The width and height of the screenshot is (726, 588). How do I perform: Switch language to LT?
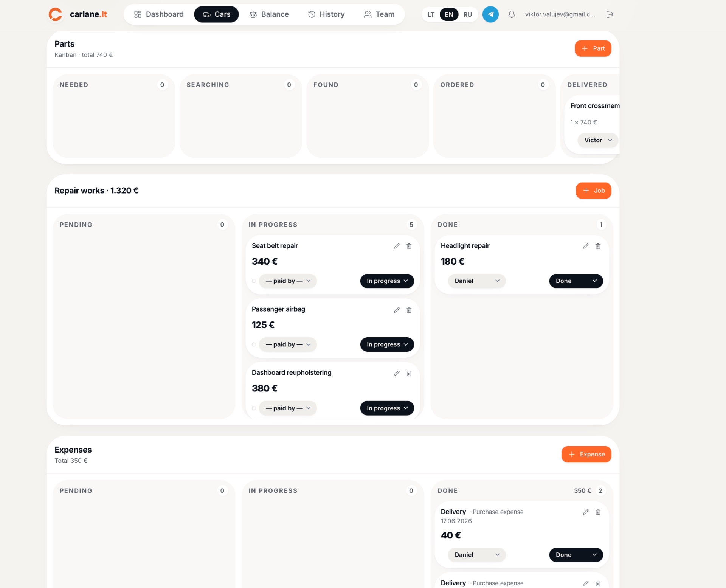pos(431,14)
